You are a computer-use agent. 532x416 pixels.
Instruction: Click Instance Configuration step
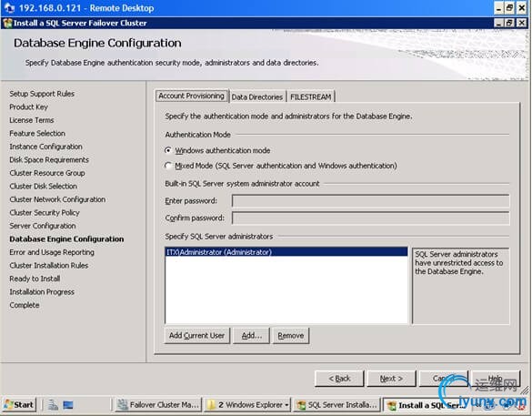coord(45,147)
